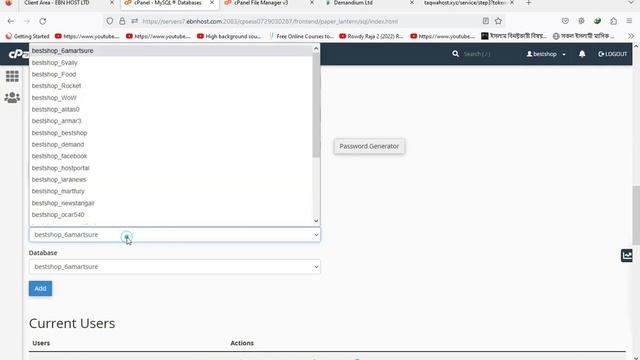Open the tracking protection shield icon
The height and width of the screenshot is (360, 640).
click(109, 21)
